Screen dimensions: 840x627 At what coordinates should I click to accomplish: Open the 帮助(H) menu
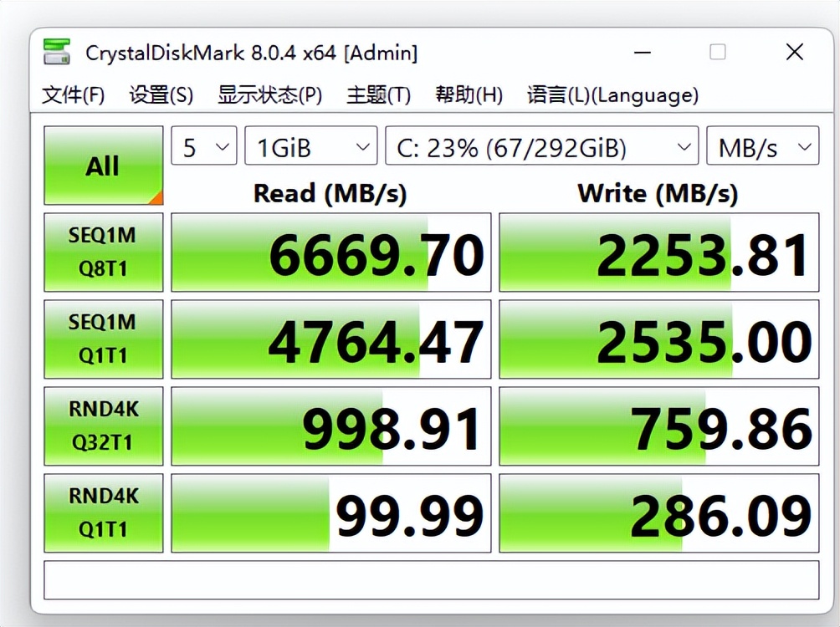(x=469, y=94)
